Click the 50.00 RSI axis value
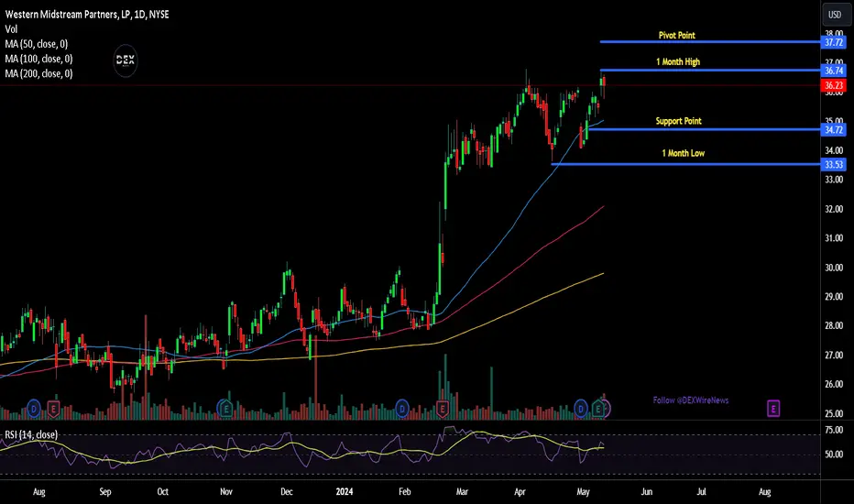 834,455
